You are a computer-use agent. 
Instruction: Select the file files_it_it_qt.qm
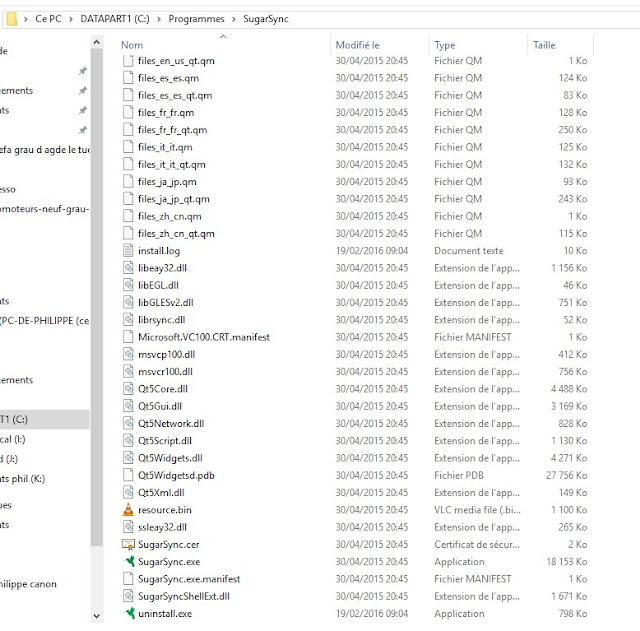tap(171, 164)
